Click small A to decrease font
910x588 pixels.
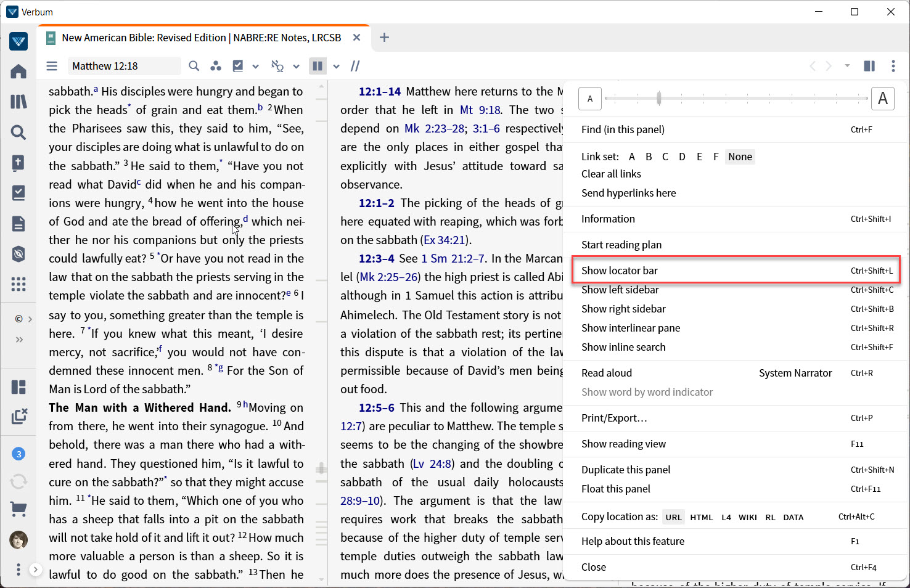click(590, 99)
